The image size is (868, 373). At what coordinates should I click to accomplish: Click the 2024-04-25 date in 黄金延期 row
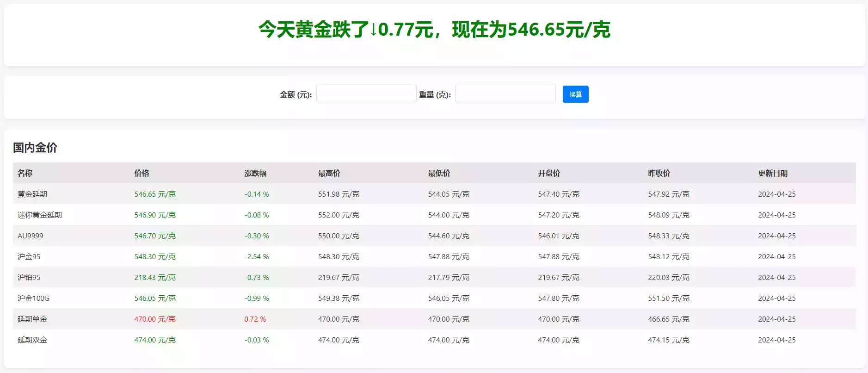click(777, 194)
